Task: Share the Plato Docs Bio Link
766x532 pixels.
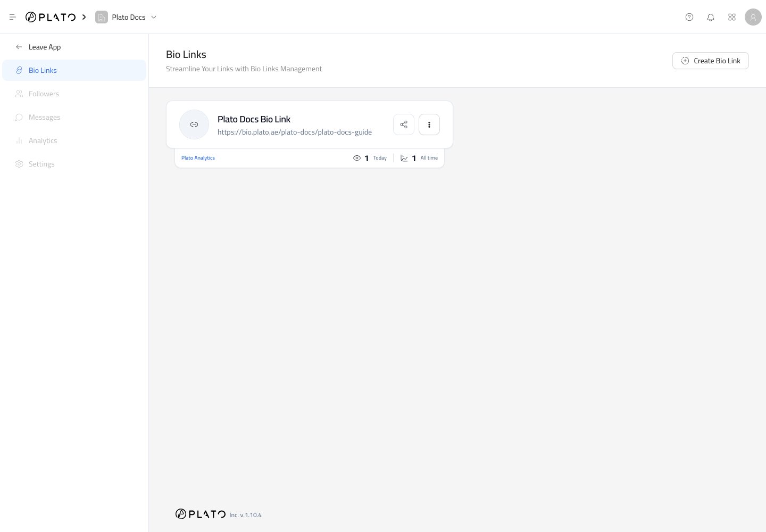Action: 404,124
